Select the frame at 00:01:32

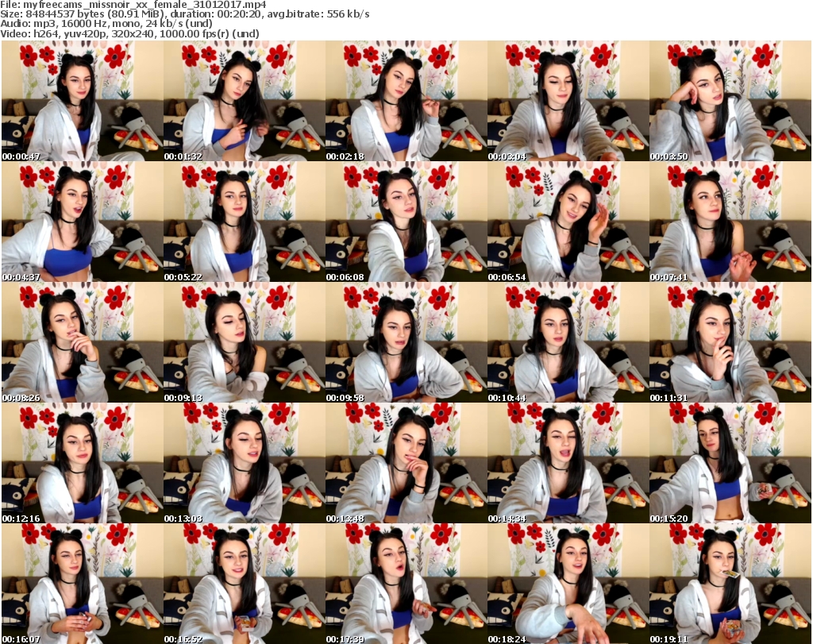pos(244,102)
